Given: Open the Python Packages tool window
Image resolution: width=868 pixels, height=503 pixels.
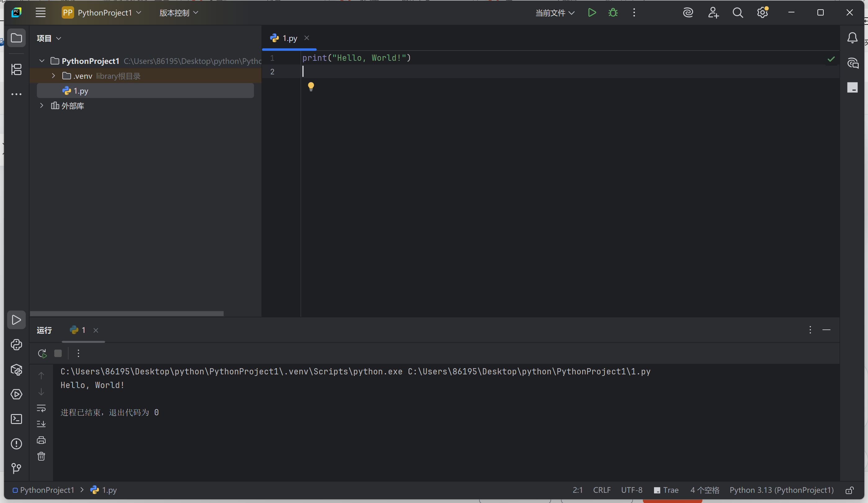Looking at the screenshot, I should [16, 369].
